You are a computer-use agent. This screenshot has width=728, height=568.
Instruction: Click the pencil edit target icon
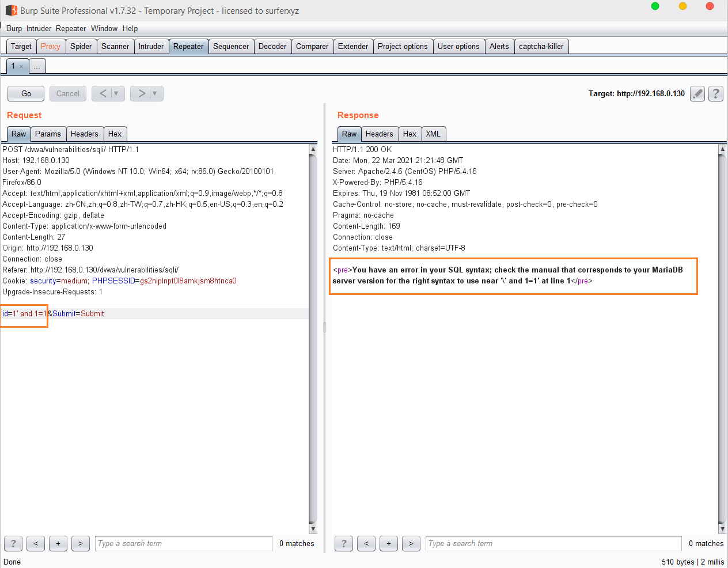pyautogui.click(x=697, y=93)
